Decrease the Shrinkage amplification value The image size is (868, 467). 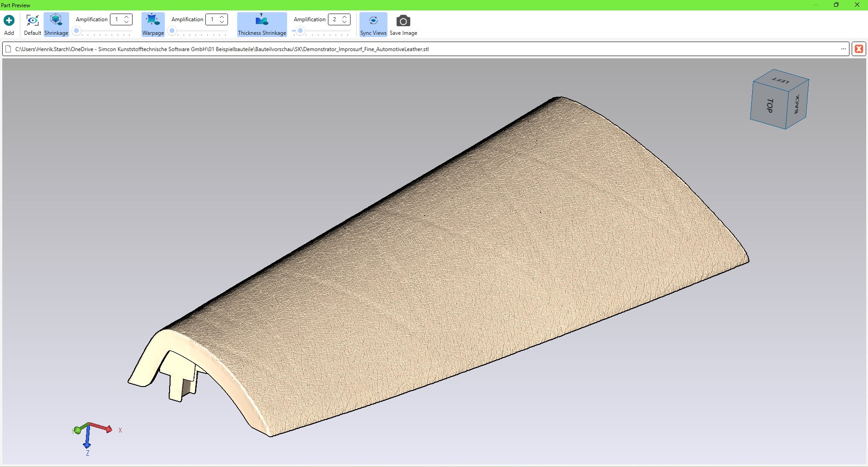[127, 22]
